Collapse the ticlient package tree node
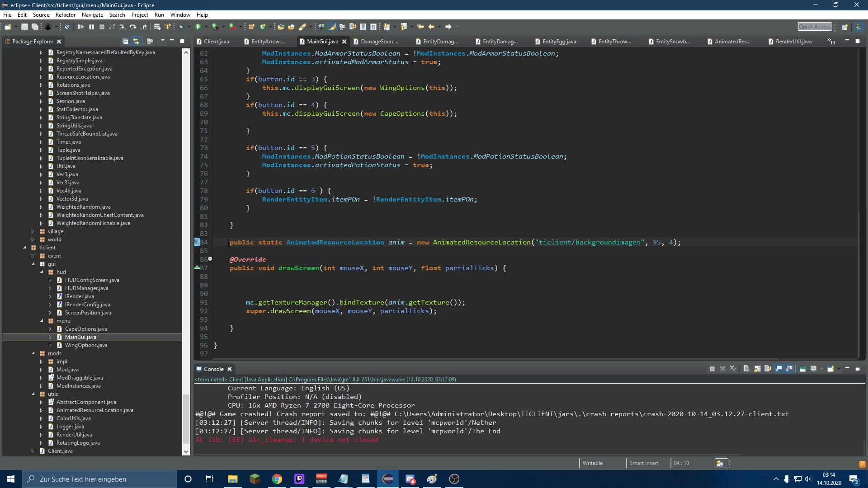This screenshot has height=488, width=868. 24,248
